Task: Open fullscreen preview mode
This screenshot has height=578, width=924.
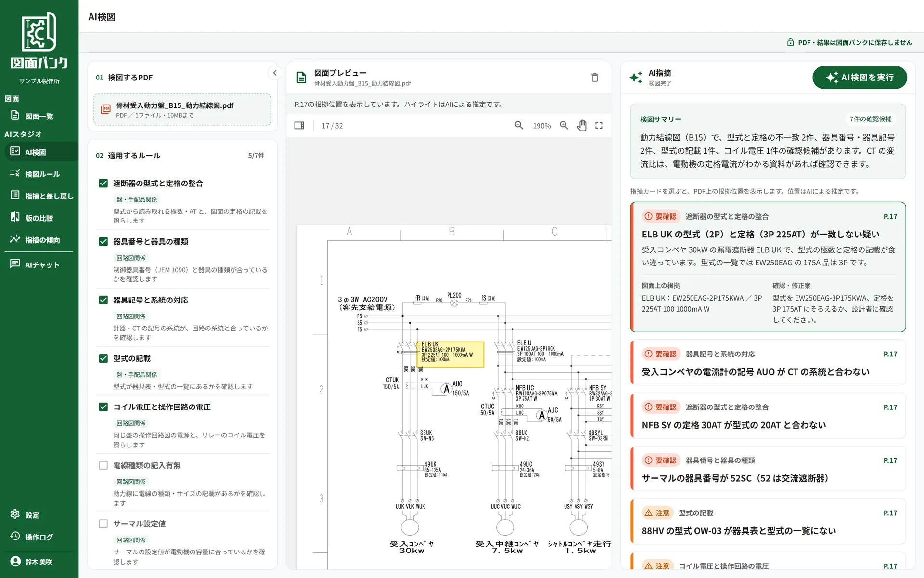Action: tap(599, 126)
